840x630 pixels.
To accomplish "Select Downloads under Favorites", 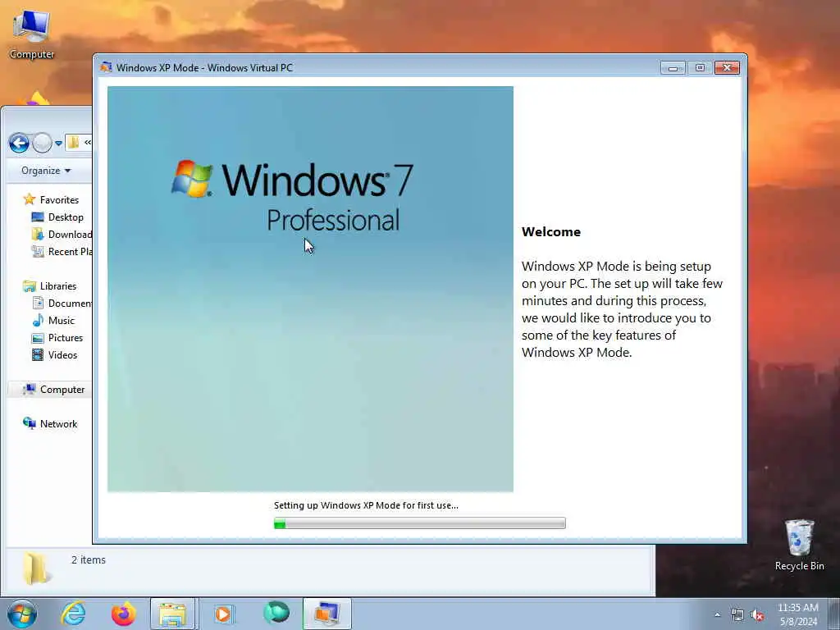I will [62, 234].
